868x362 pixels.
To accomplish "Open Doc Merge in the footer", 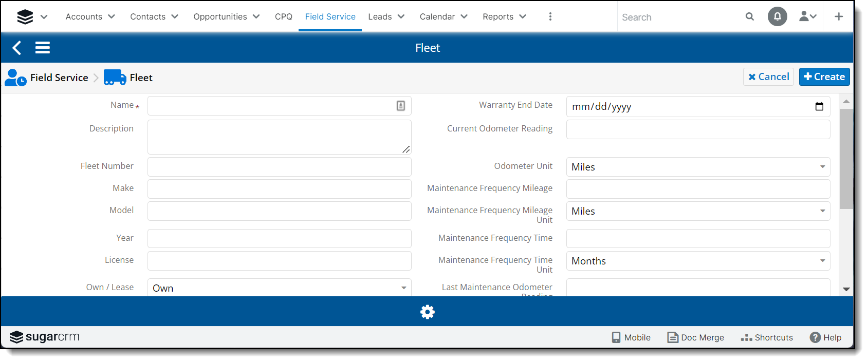I will [x=695, y=337].
